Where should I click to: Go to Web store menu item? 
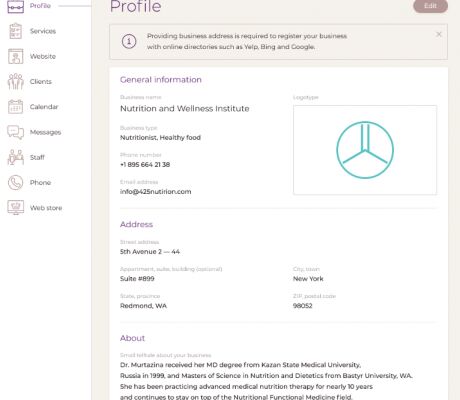tap(46, 208)
